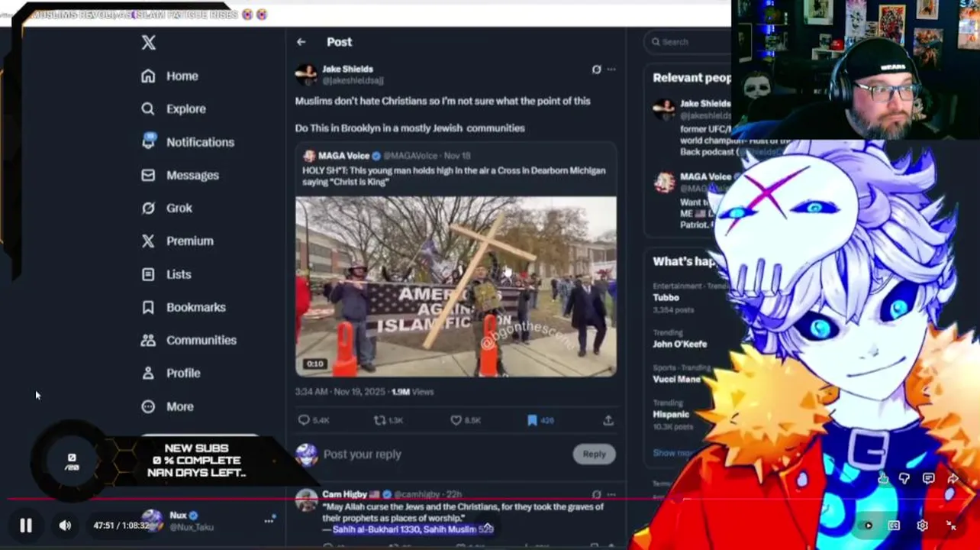Open account menu dots beside Nux

(269, 521)
